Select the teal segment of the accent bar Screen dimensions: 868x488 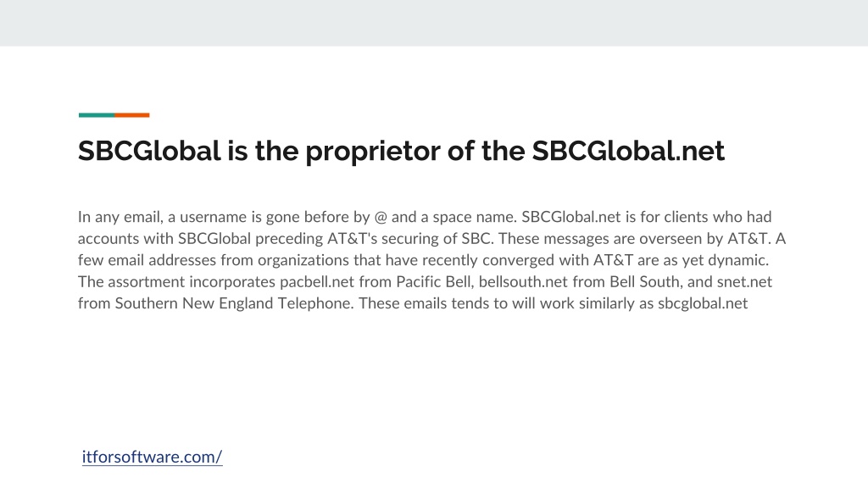pos(97,115)
